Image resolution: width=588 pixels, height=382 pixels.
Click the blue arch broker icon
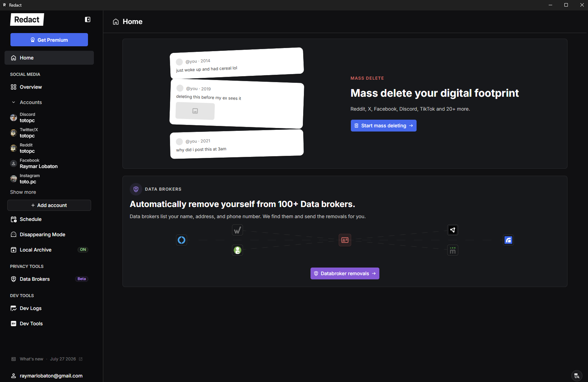508,240
